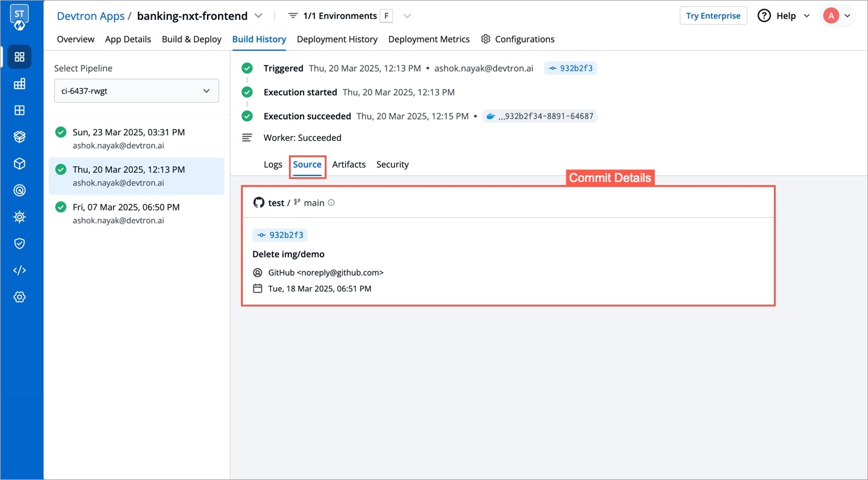Switch to the Deployment History tab

pyautogui.click(x=337, y=39)
